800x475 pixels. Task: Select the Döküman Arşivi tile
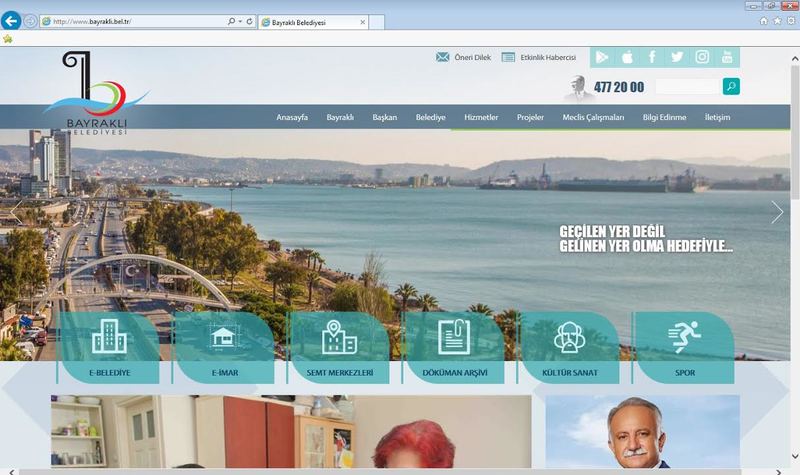[x=454, y=347]
